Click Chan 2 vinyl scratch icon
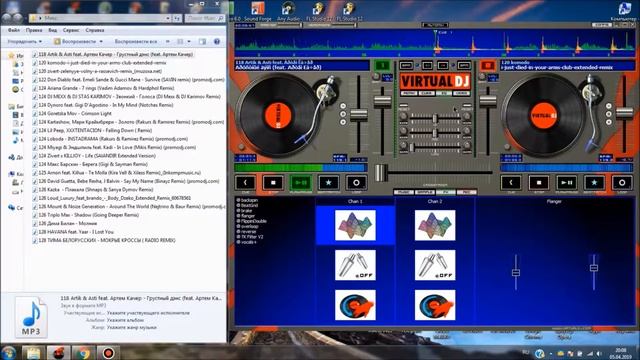 435,305
